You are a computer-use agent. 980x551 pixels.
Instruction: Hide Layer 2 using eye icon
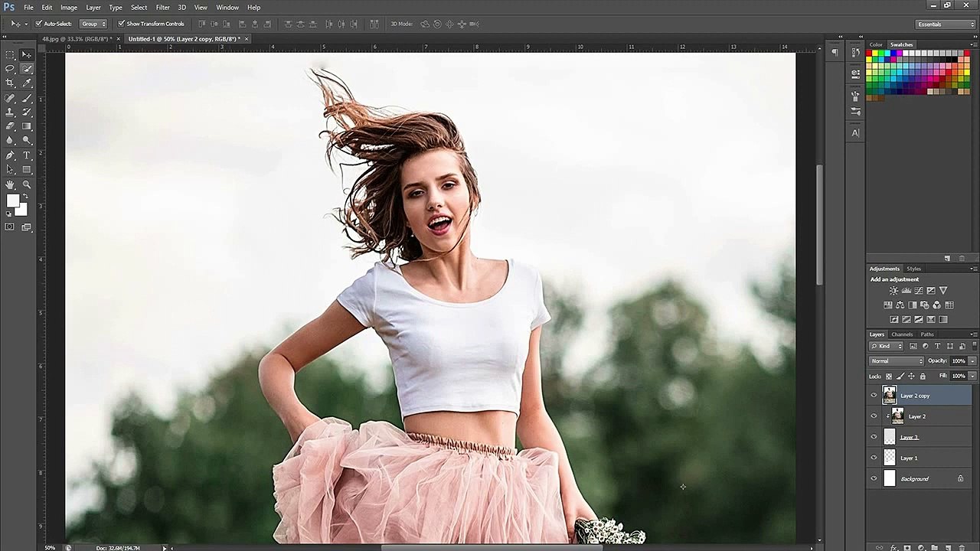pos(874,416)
